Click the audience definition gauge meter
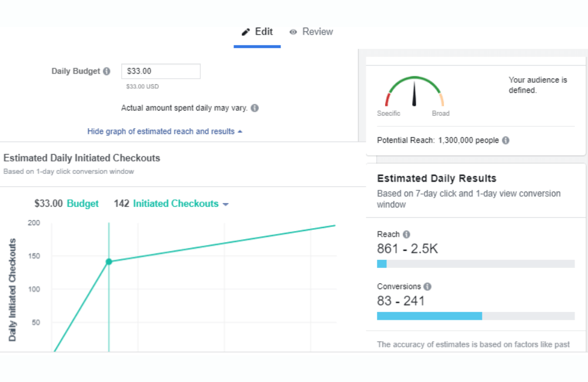The width and height of the screenshot is (588, 382). pyautogui.click(x=414, y=92)
